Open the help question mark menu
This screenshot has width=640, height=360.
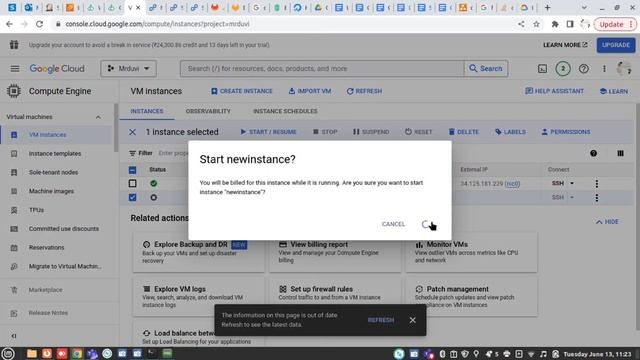(x=584, y=69)
